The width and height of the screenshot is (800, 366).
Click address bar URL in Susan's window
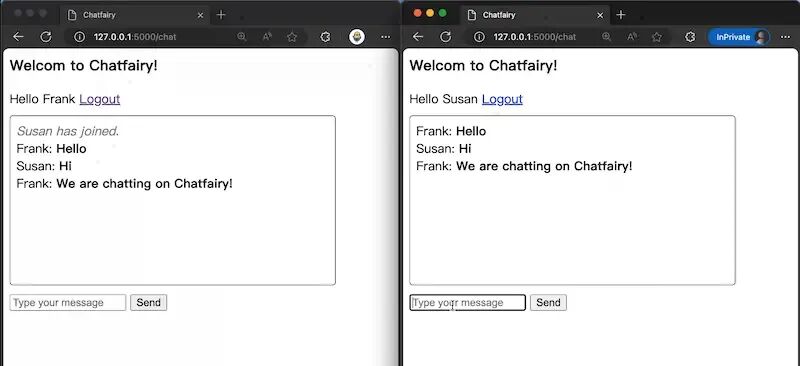pos(535,37)
